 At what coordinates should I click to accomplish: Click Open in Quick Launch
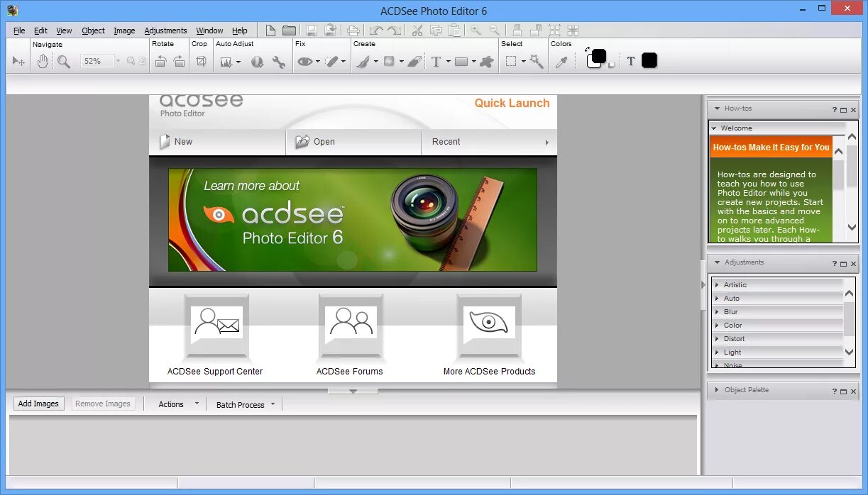pos(353,142)
